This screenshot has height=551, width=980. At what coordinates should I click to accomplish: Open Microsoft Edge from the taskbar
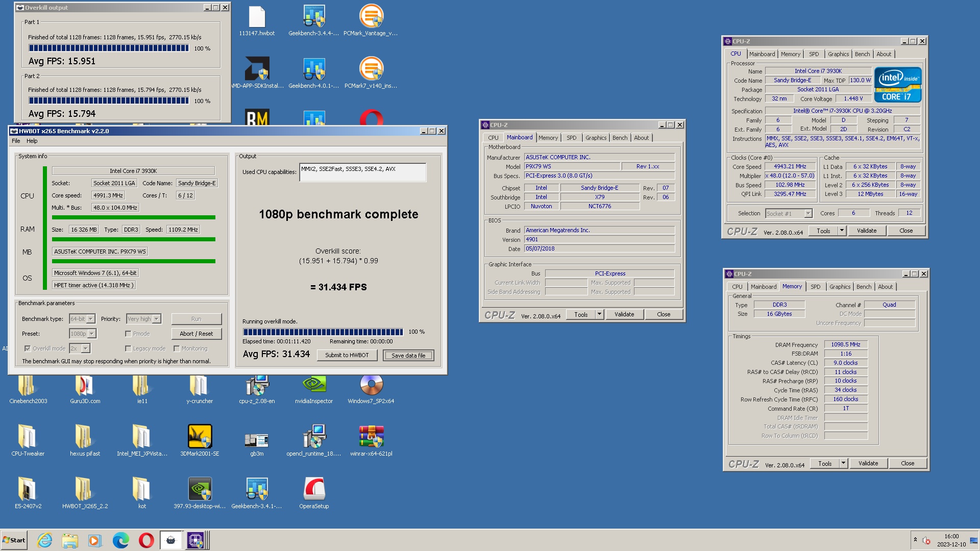121,540
